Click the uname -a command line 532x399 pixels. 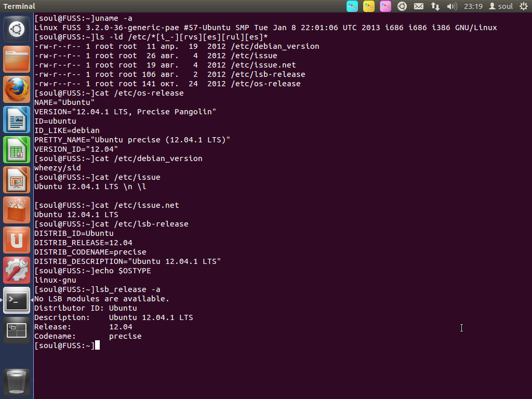(x=83, y=18)
